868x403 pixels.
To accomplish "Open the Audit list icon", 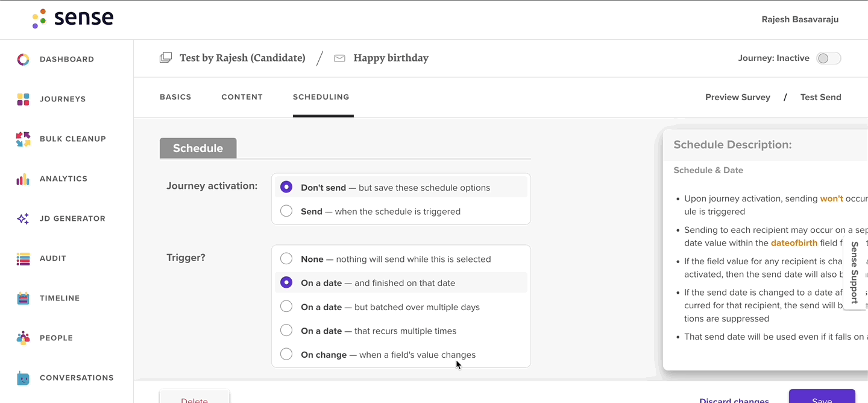I will click(x=23, y=258).
